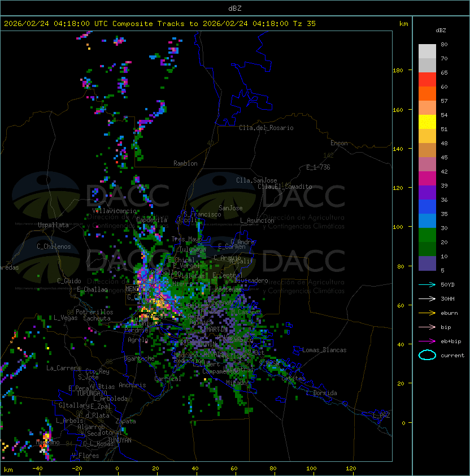Pick the deep orange swatch below the red
The height and width of the screenshot is (476, 470).
tap(427, 94)
